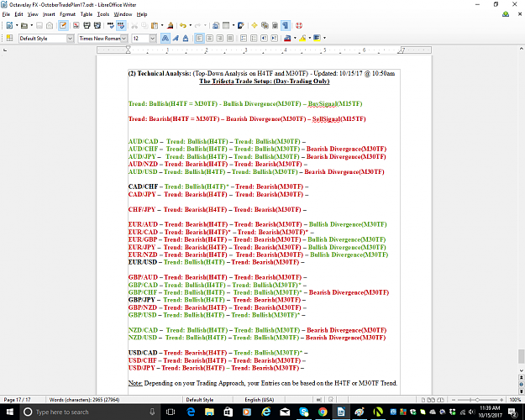Click the Save document icon
This screenshot has height=420, width=525.
coord(39,25)
